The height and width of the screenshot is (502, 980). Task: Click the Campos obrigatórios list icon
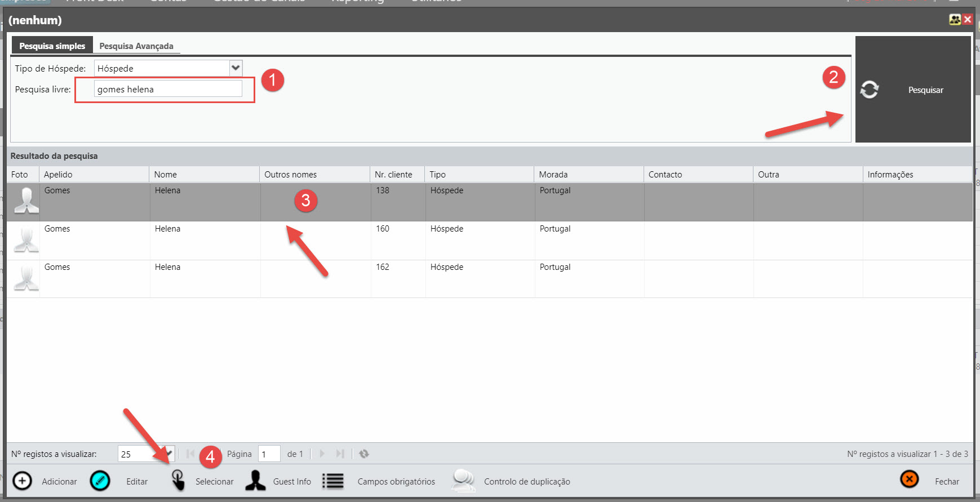point(333,481)
